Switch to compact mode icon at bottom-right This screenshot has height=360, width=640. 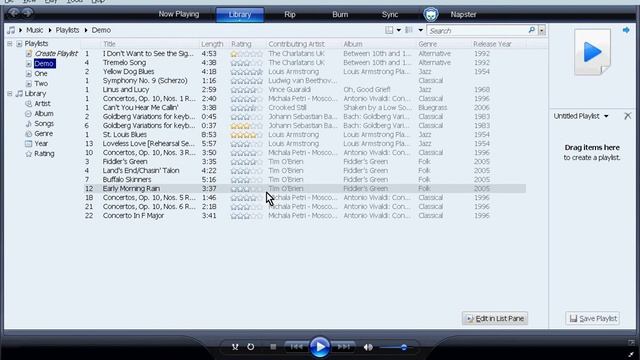pyautogui.click(x=631, y=355)
